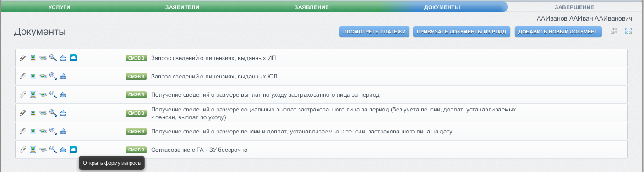This screenshot has width=644, height=172.
Task: Click magnifier view icon in licenses ИП row
Action: coord(53,58)
